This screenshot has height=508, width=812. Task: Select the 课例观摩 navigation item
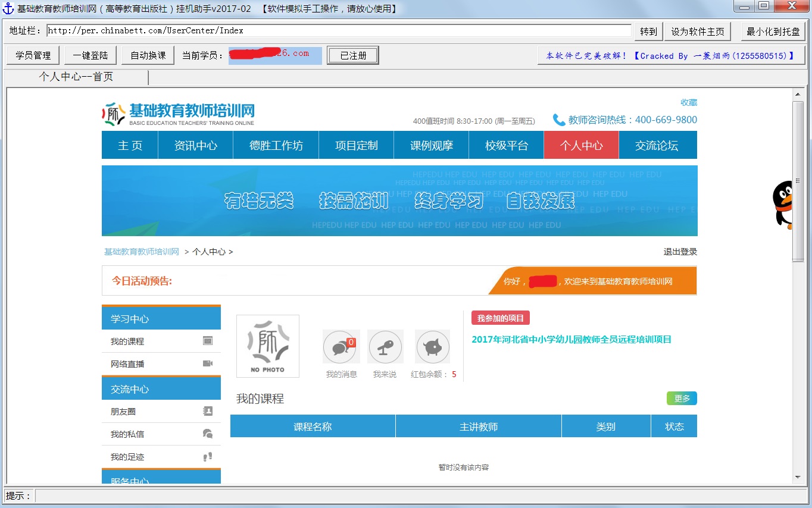431,145
